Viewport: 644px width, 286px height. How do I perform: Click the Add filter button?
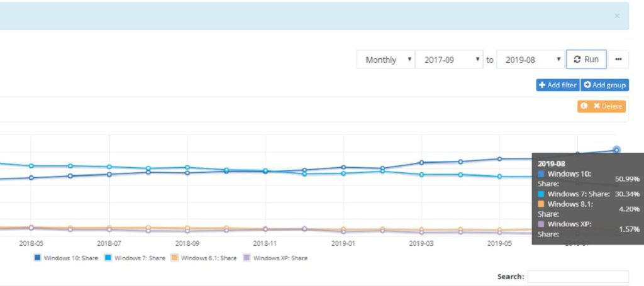pyautogui.click(x=558, y=85)
